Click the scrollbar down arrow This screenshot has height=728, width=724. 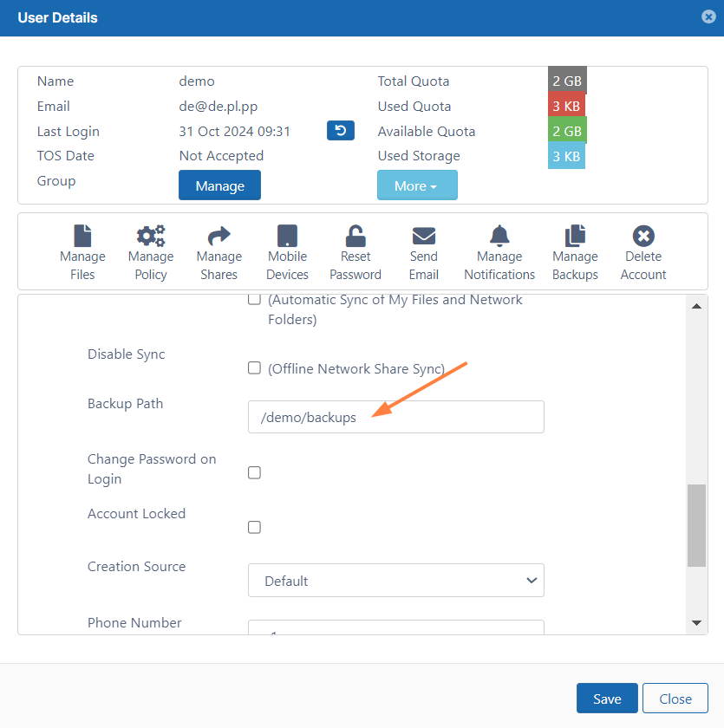696,622
